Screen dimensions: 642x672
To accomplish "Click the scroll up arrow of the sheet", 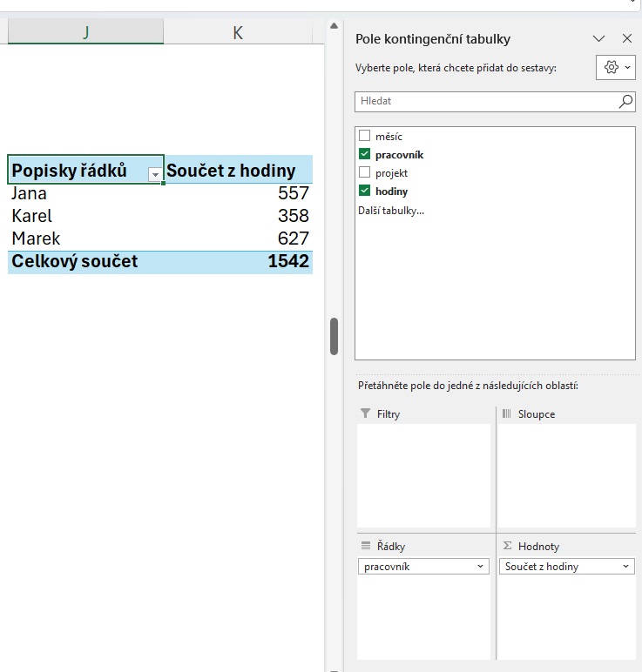I will point(334,27).
